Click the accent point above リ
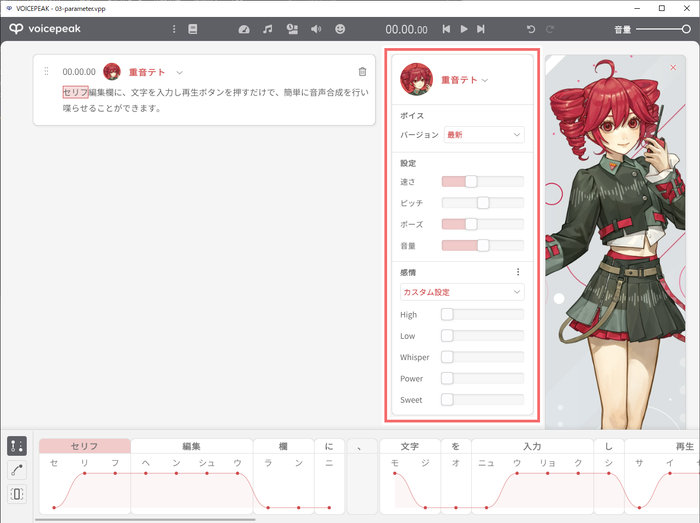The height and width of the screenshot is (523, 700). click(x=84, y=473)
